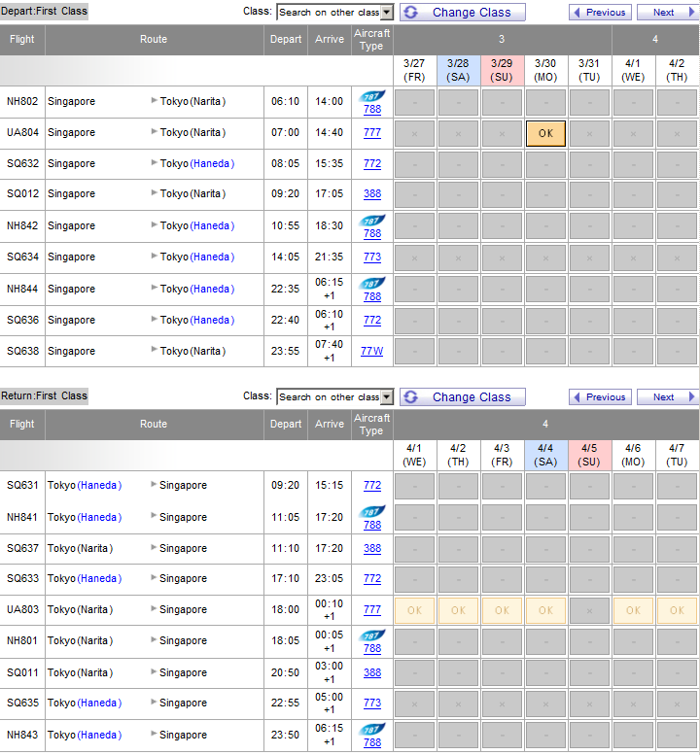The height and width of the screenshot is (755, 700).
Task: Open aircraft type 788 link for NH801
Action: tap(372, 648)
